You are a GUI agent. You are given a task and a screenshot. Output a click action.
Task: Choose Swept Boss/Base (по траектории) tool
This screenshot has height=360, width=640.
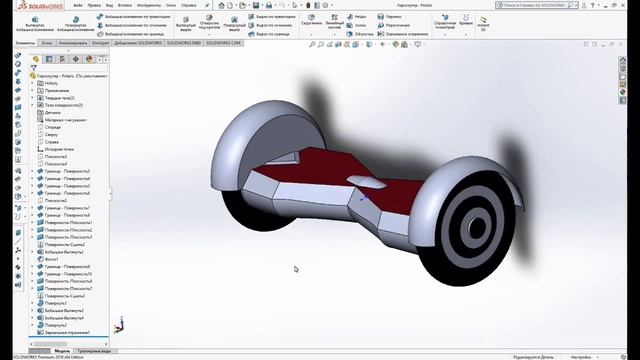coord(133,17)
